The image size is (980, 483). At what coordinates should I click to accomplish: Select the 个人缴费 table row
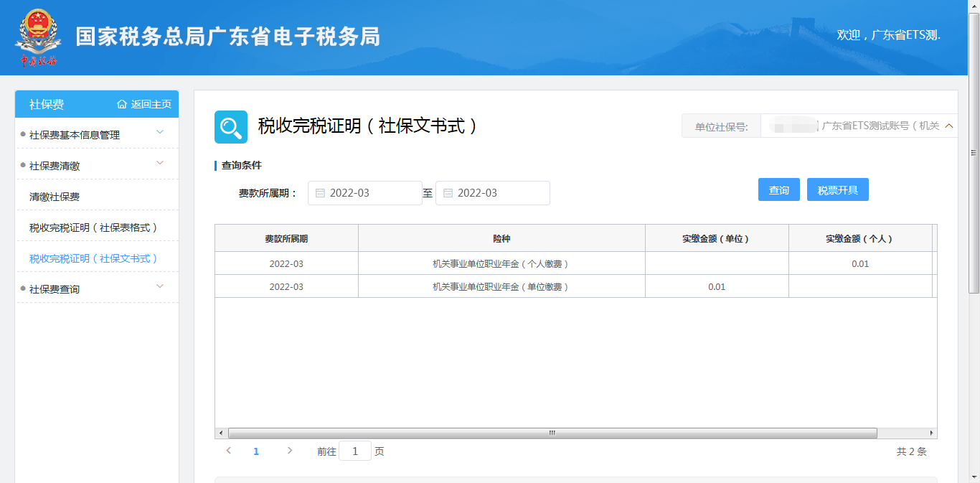(500, 264)
